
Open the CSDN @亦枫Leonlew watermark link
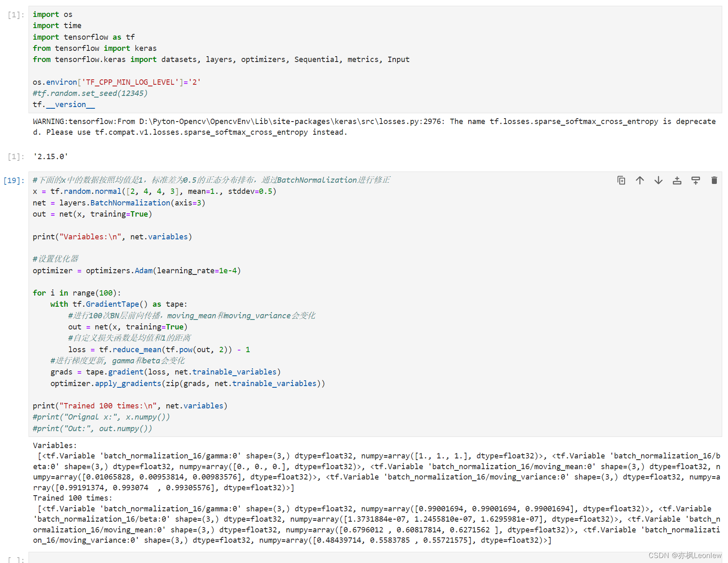tap(685, 556)
